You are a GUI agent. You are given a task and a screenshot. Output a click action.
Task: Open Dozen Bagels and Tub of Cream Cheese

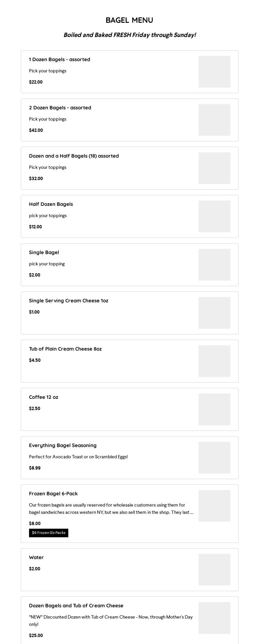coord(129,621)
